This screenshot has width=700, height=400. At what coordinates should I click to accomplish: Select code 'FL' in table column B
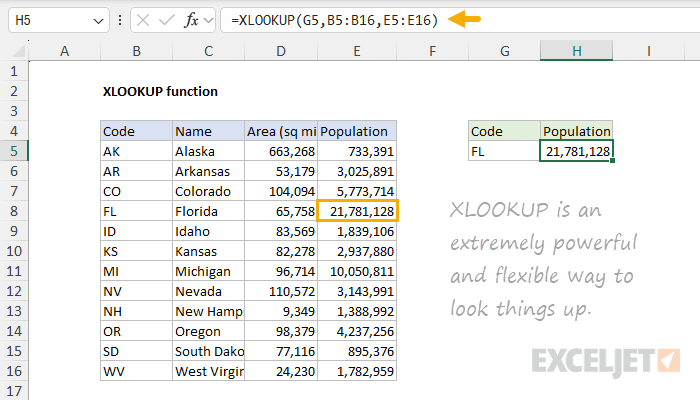coord(137,211)
